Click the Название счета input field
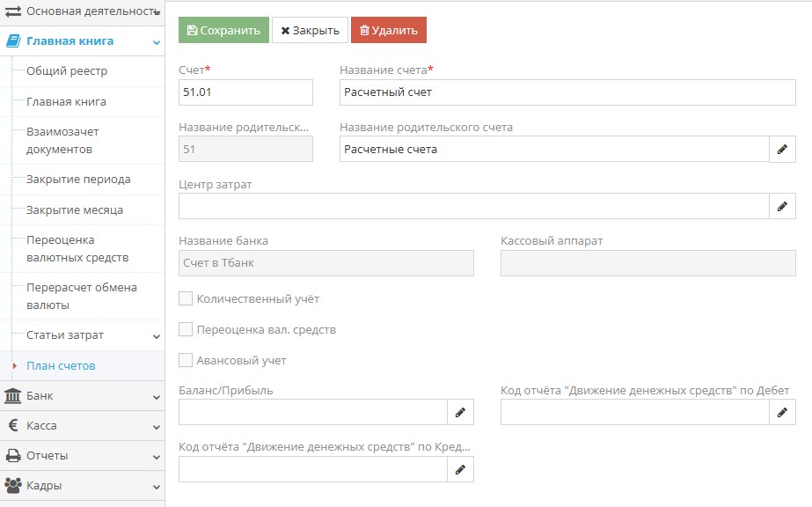 567,92
